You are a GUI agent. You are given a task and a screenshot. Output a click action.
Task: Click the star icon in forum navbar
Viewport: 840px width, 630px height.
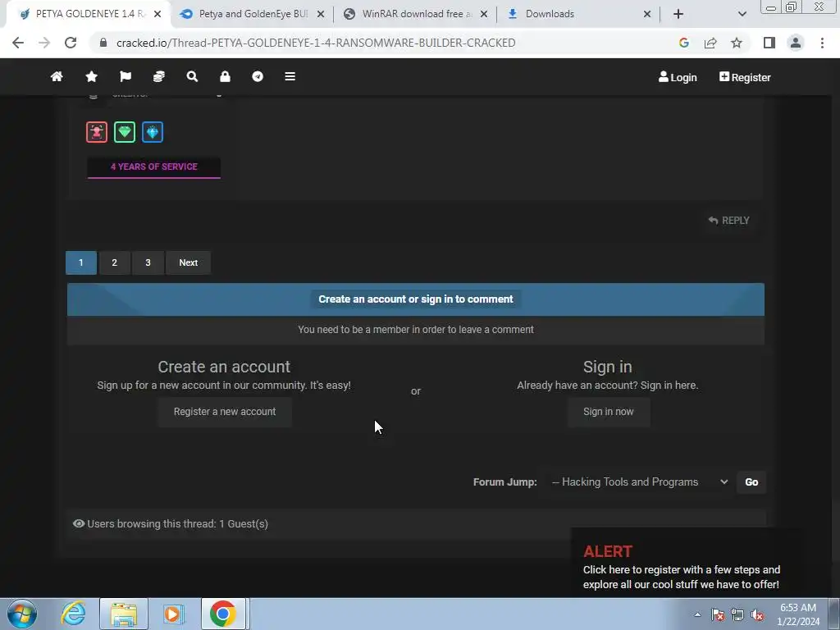click(x=92, y=76)
